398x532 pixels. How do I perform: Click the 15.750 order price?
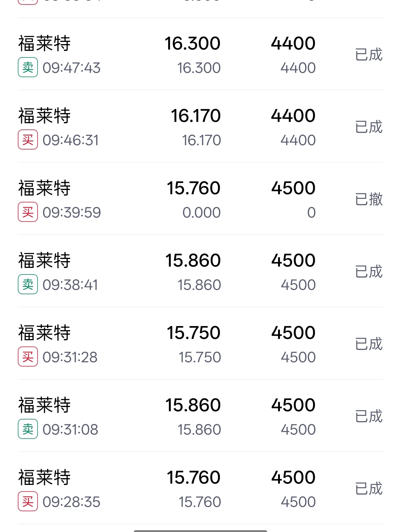click(x=193, y=333)
